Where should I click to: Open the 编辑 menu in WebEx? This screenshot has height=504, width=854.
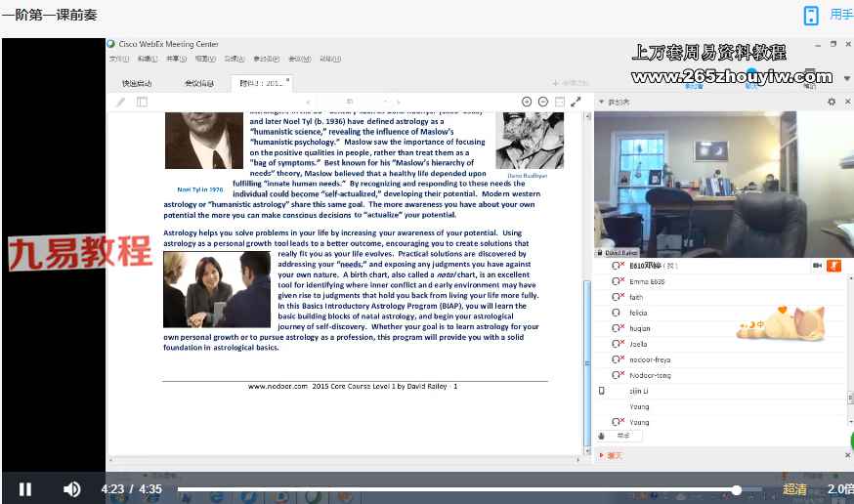(x=147, y=59)
